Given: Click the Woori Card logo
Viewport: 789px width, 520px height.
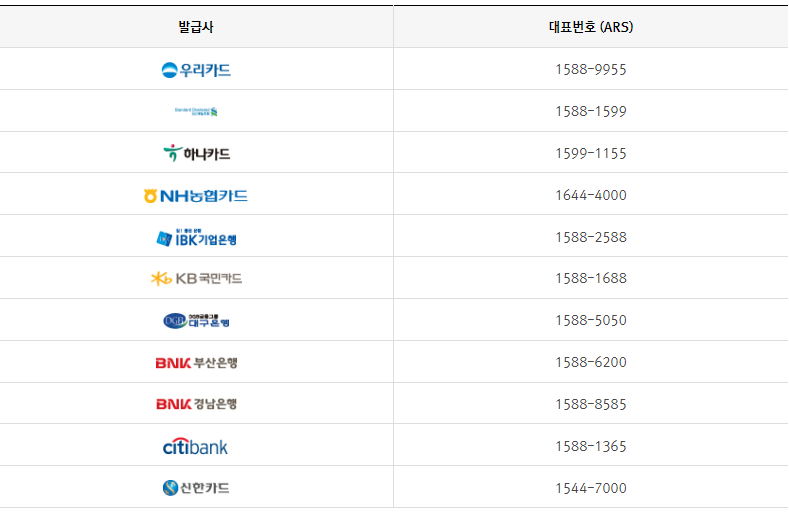Looking at the screenshot, I should click(196, 70).
